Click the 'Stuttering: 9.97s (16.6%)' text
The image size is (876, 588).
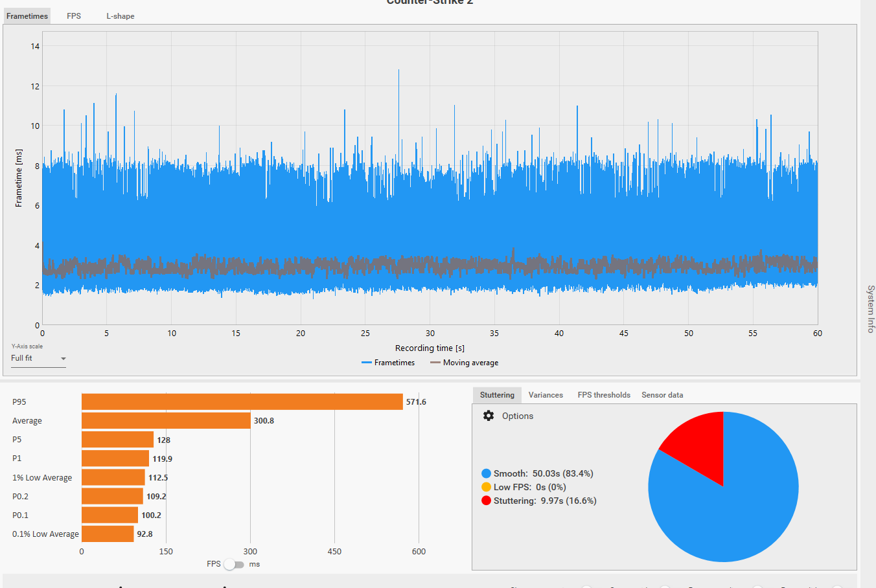(x=545, y=501)
